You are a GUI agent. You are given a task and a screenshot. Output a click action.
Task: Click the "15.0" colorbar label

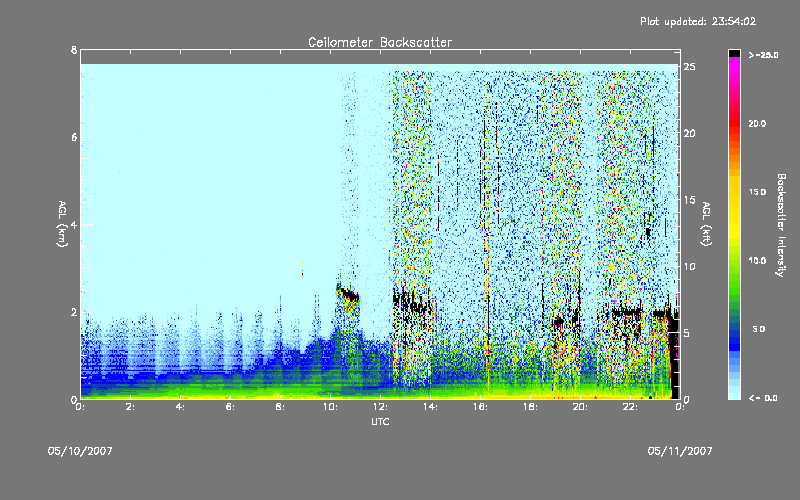point(757,192)
